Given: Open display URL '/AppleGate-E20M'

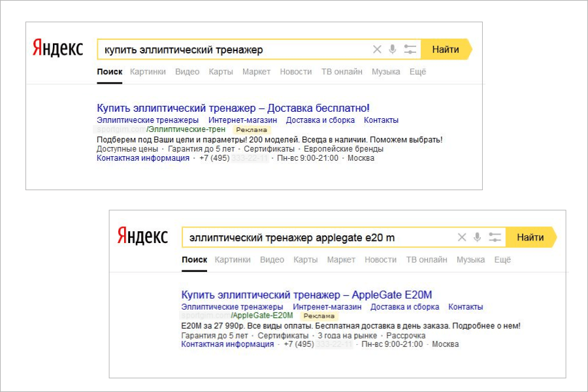Looking at the screenshot, I should 262,316.
